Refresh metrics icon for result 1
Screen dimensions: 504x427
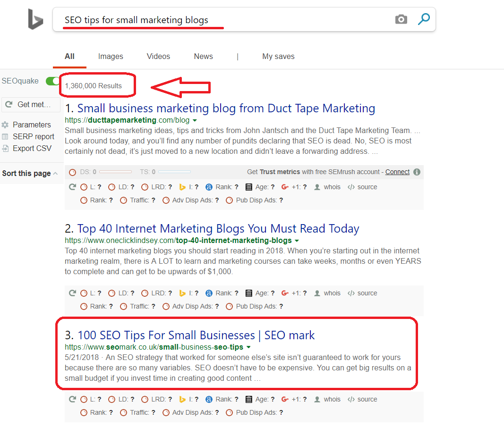(x=73, y=187)
